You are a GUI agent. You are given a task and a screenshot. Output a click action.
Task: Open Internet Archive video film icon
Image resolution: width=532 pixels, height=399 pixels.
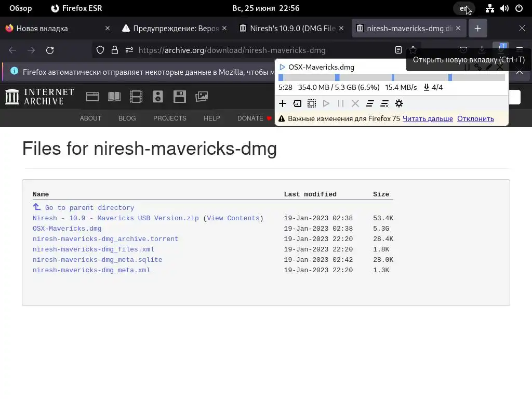[136, 97]
